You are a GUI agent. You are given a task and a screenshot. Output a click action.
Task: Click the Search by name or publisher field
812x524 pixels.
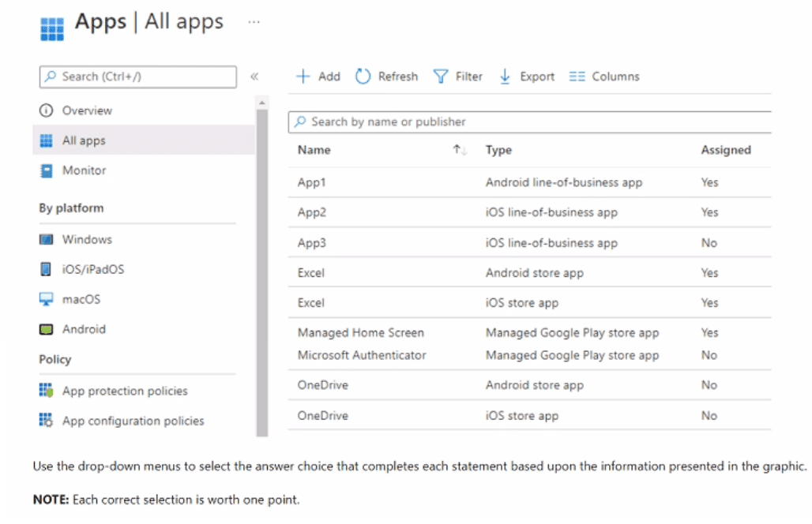coord(529,122)
